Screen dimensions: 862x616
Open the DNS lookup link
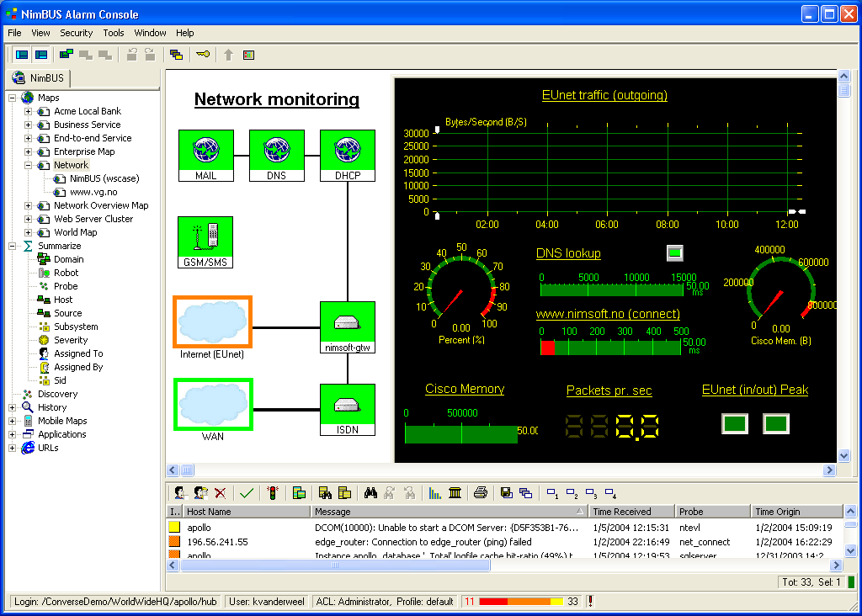pyautogui.click(x=568, y=253)
